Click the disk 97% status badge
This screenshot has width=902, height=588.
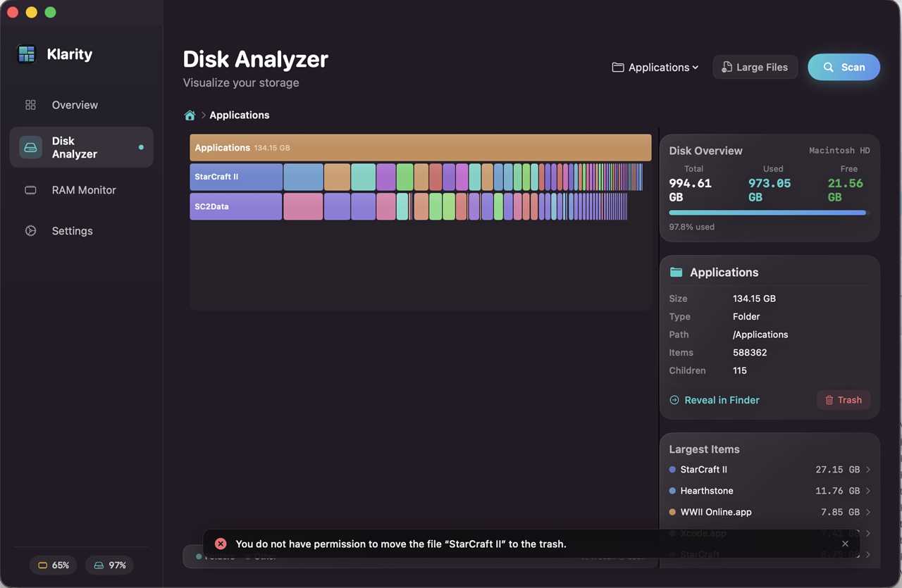109,565
